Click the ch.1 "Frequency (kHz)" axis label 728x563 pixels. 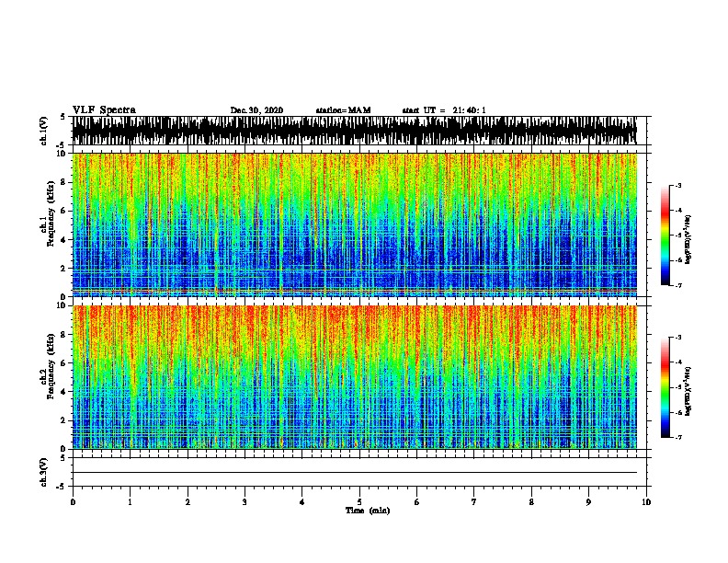[x=51, y=213]
